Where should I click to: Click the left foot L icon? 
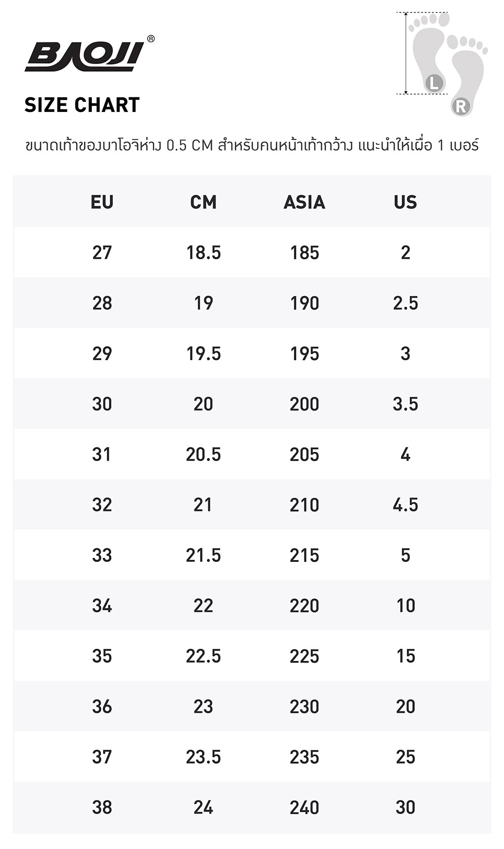click(x=434, y=83)
